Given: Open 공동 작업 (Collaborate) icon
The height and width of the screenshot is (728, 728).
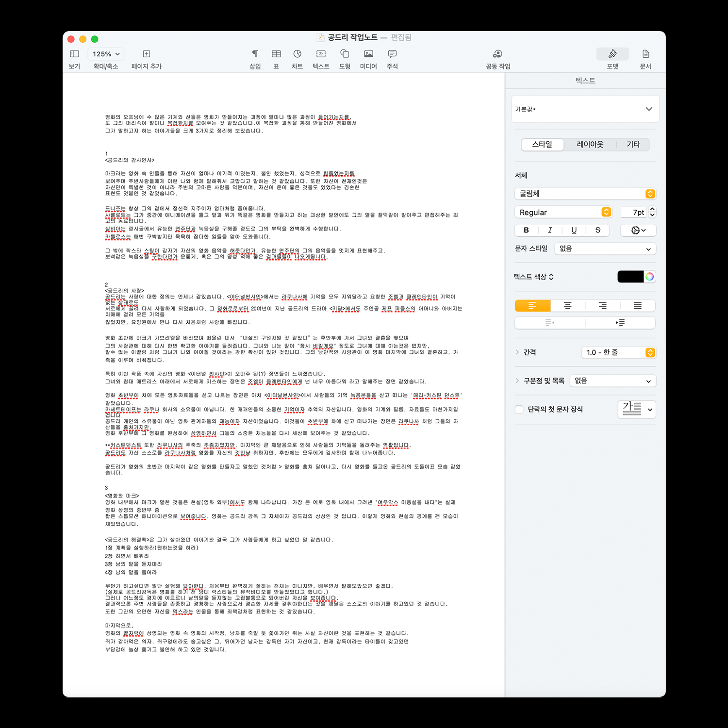Looking at the screenshot, I should (497, 54).
